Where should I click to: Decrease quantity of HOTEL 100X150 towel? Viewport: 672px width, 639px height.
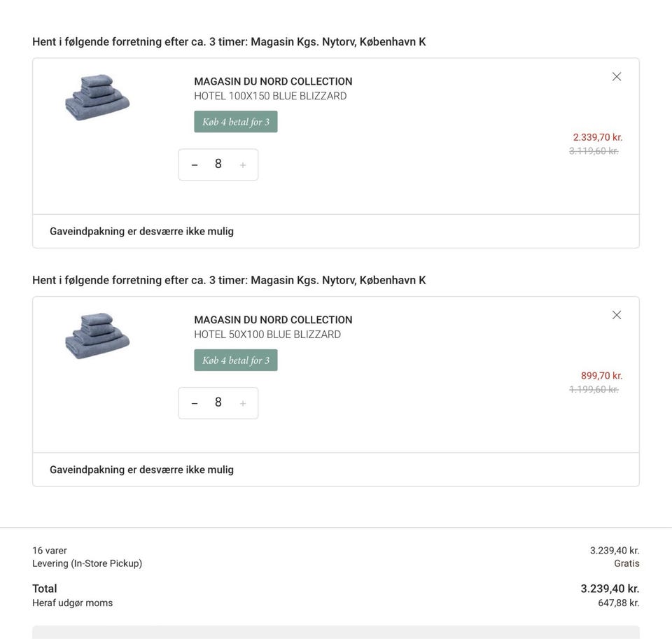(195, 165)
